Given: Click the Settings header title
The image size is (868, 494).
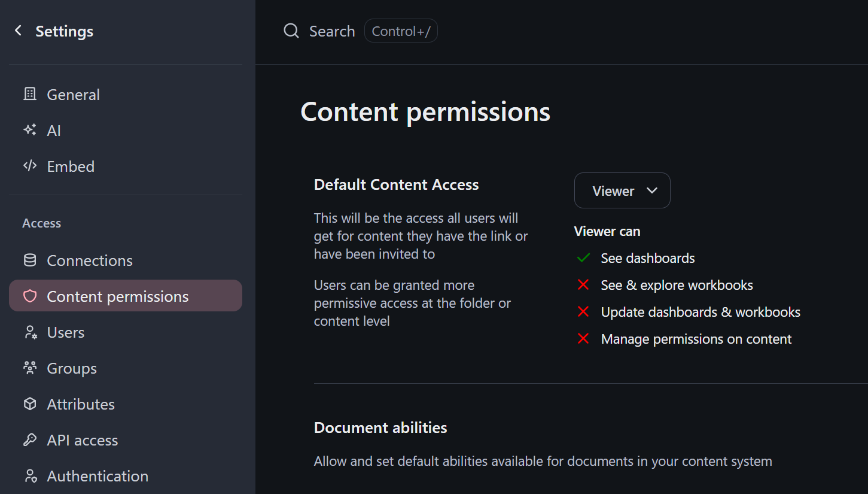Looking at the screenshot, I should [65, 31].
